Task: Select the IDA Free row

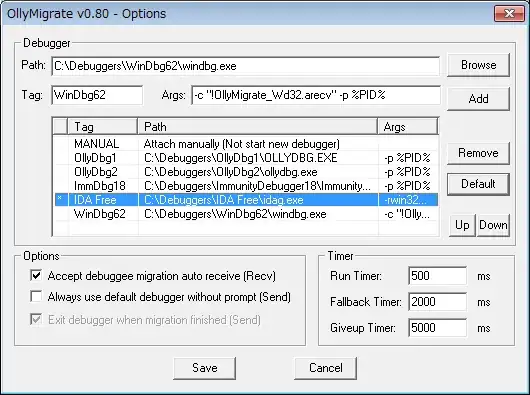Action: [246, 200]
